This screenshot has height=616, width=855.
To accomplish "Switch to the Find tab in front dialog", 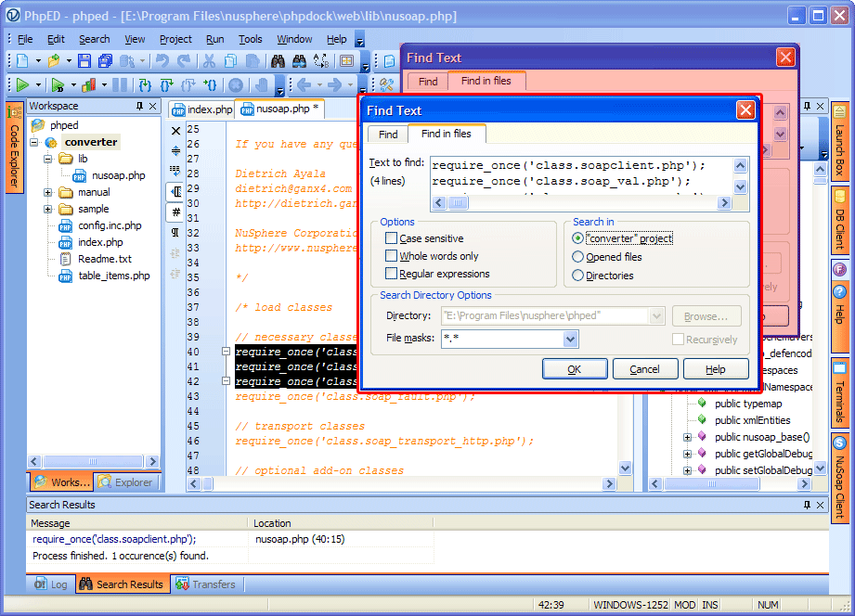I will tap(388, 135).
